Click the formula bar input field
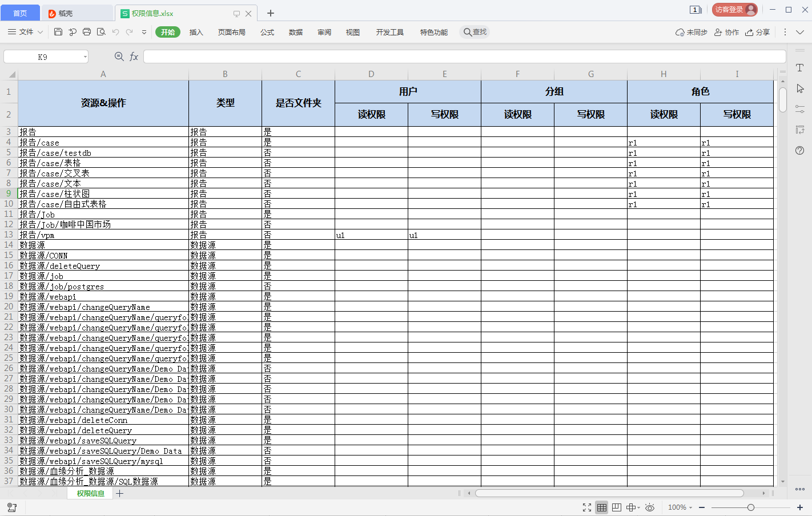The image size is (812, 516). [x=464, y=57]
